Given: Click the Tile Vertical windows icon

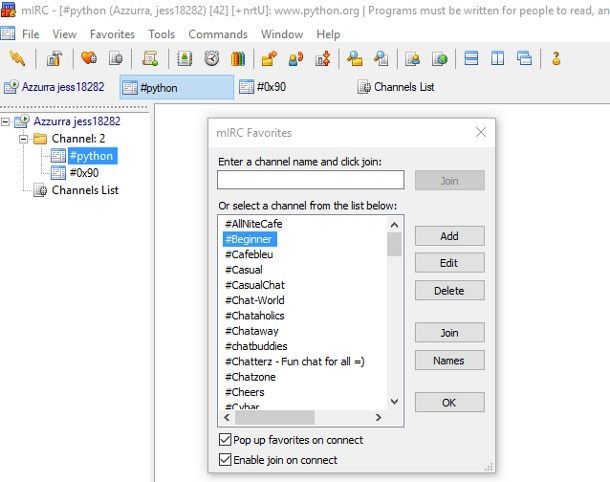Looking at the screenshot, I should (x=498, y=59).
